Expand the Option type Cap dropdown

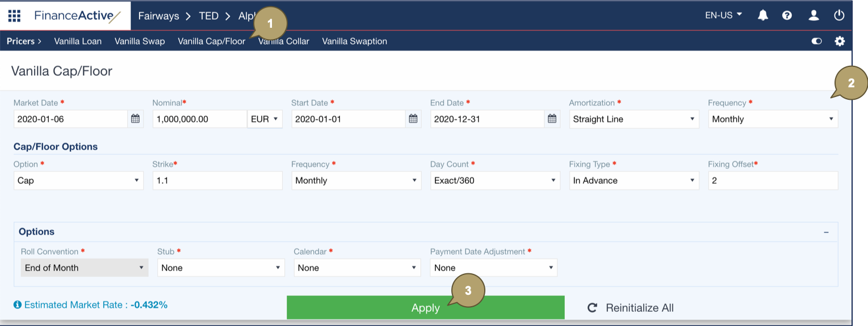pyautogui.click(x=78, y=180)
